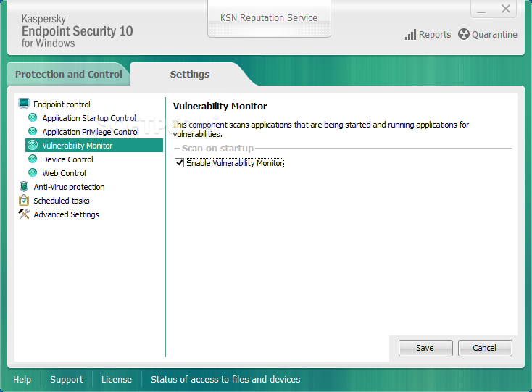Image resolution: width=532 pixels, height=392 pixels.
Task: Click the Web Control globe icon
Action: (33, 173)
